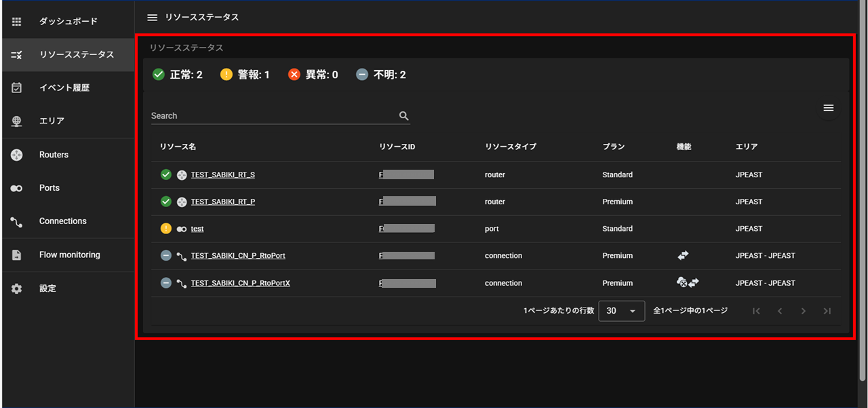868x408 pixels.
Task: Open イベント履歴 in the sidebar
Action: 64,88
